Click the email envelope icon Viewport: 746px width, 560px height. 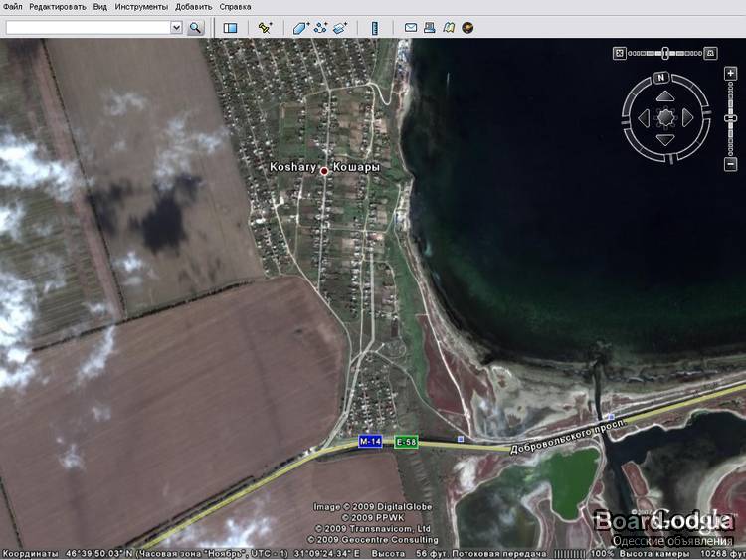coord(410,28)
